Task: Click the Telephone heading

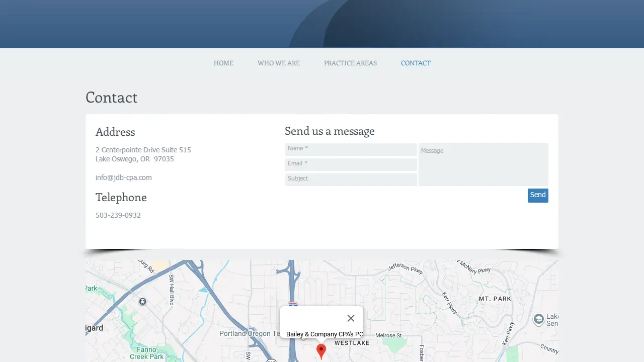Action: 121,198
